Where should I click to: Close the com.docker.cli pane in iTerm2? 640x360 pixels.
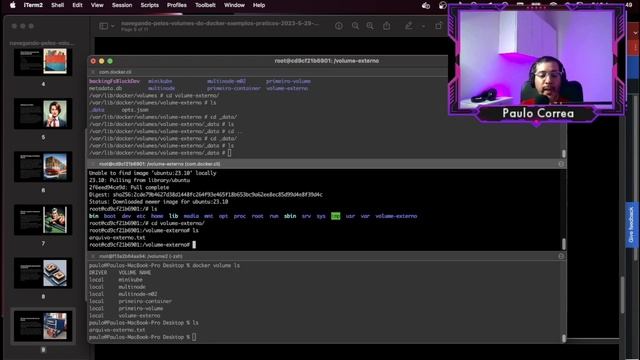93,72
